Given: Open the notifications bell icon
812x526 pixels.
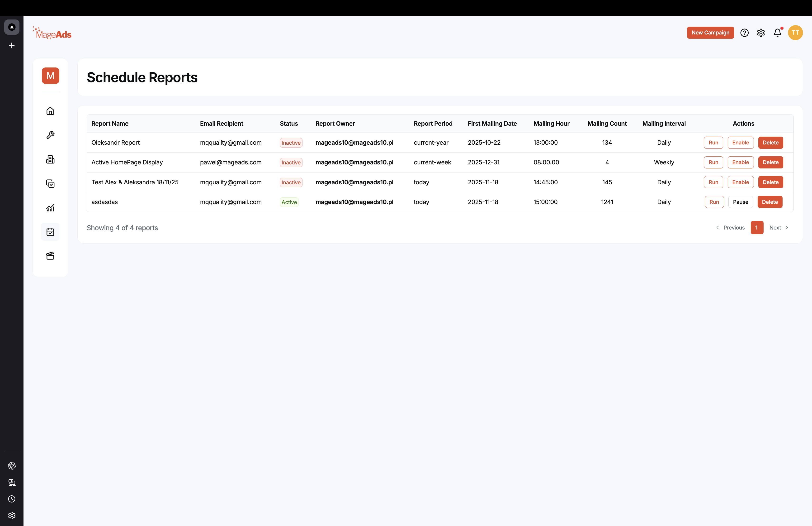Looking at the screenshot, I should tap(778, 33).
